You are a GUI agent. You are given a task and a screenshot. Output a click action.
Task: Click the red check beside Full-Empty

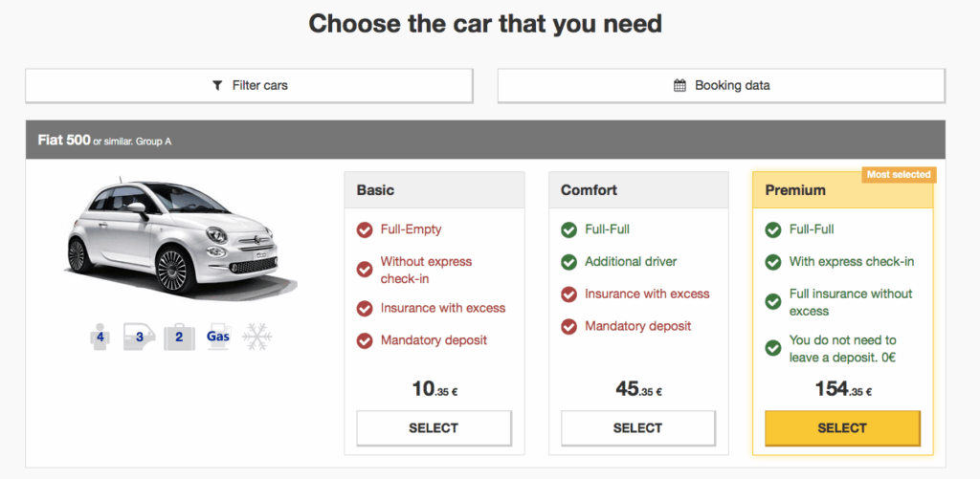tap(365, 230)
